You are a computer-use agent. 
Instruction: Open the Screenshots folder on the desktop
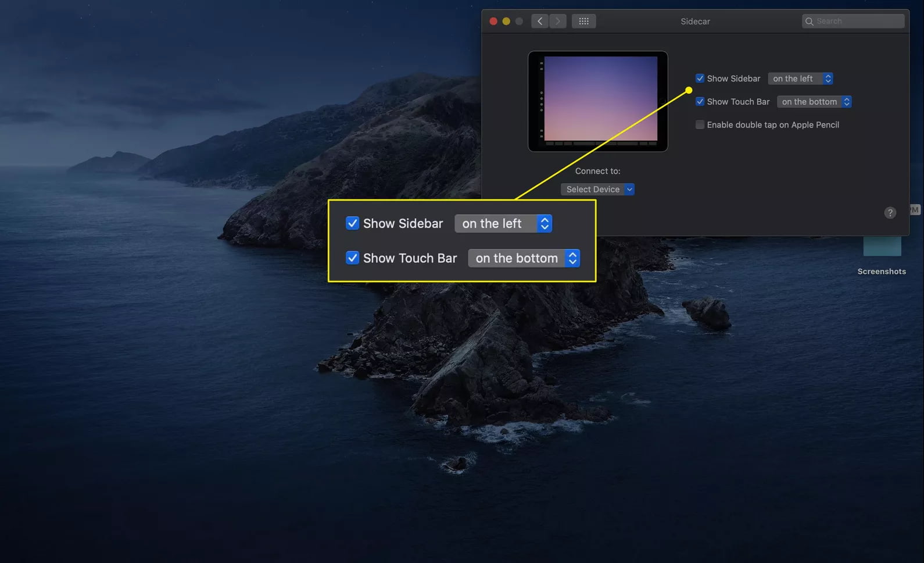pyautogui.click(x=882, y=247)
